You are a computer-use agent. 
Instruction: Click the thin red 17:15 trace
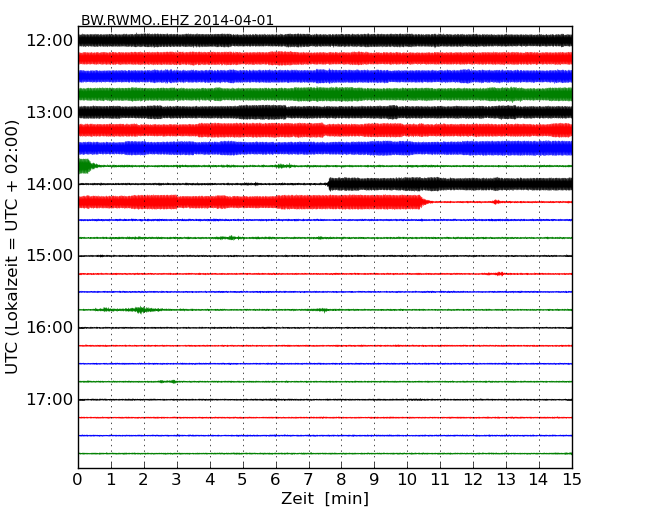(x=325, y=418)
